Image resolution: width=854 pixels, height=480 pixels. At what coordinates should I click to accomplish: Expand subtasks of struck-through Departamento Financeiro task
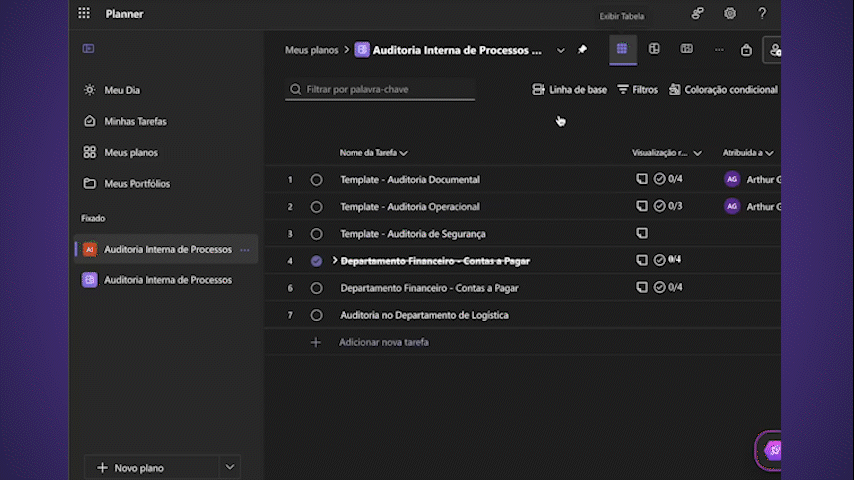click(x=335, y=261)
